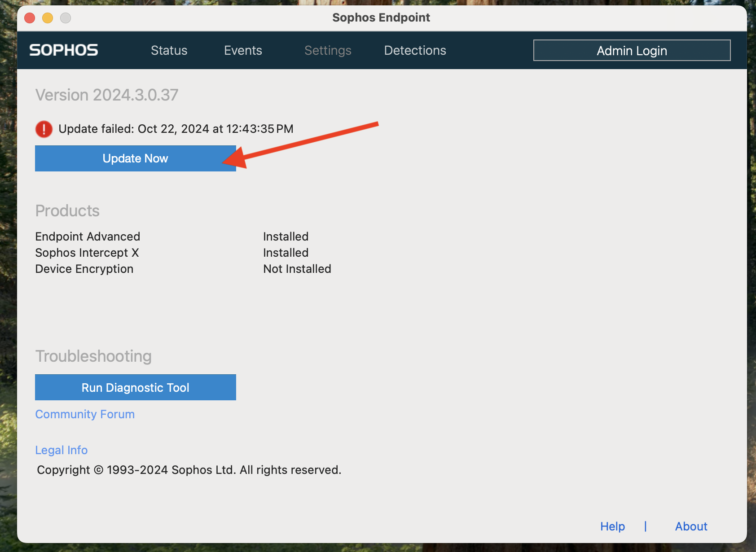Click the Update failed timestamp message
The width and height of the screenshot is (756, 552).
pos(176,129)
